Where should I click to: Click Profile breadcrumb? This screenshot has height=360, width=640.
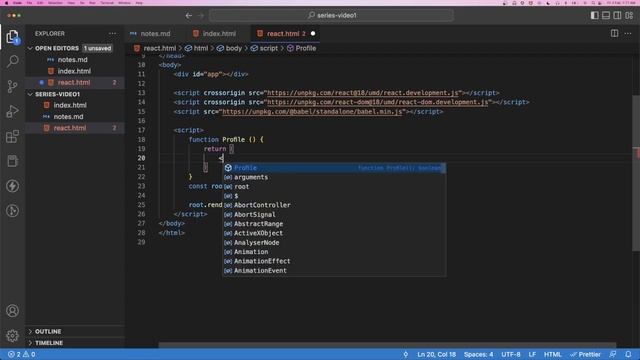pos(306,48)
